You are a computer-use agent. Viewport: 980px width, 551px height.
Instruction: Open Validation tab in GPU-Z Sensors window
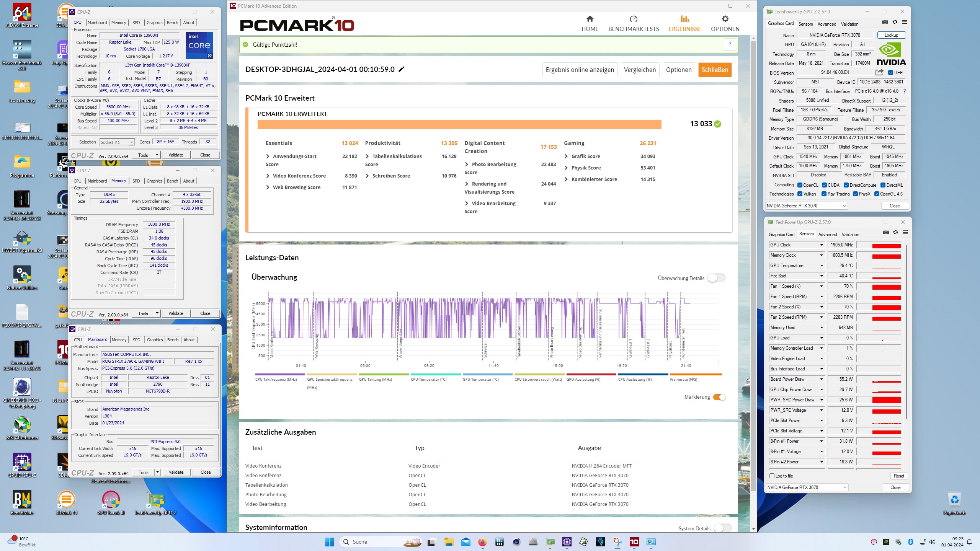coord(851,234)
